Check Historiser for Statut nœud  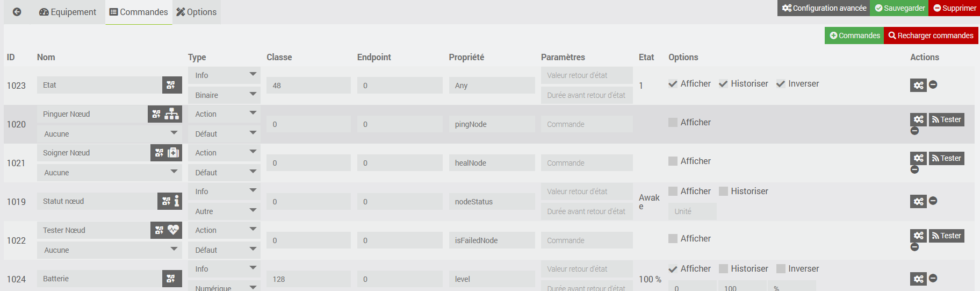click(x=723, y=191)
